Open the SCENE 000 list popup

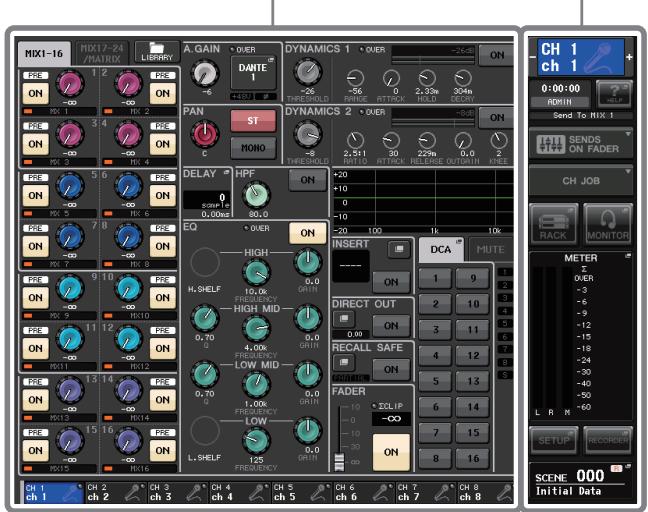[580, 483]
